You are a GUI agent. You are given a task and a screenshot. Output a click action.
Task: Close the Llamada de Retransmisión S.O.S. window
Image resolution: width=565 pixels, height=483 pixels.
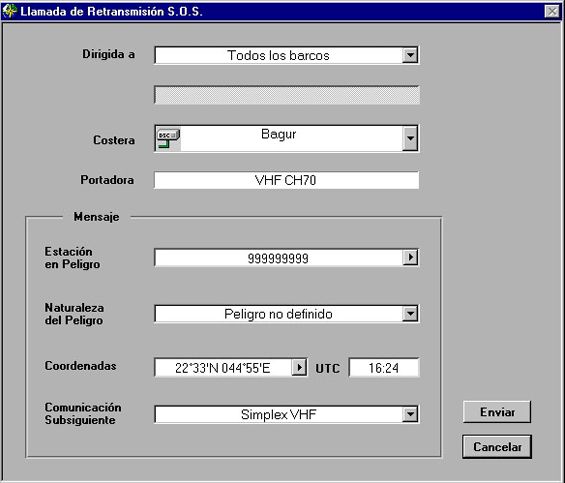[552, 12]
